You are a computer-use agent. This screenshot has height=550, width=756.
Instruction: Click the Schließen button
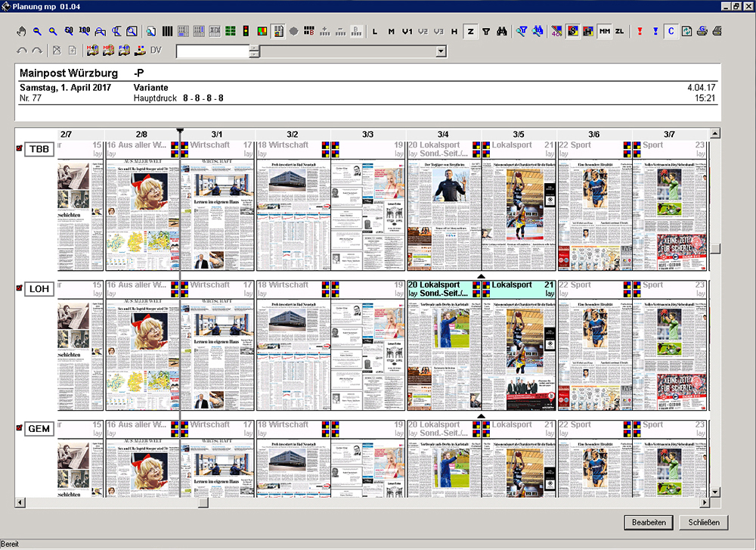[704, 523]
